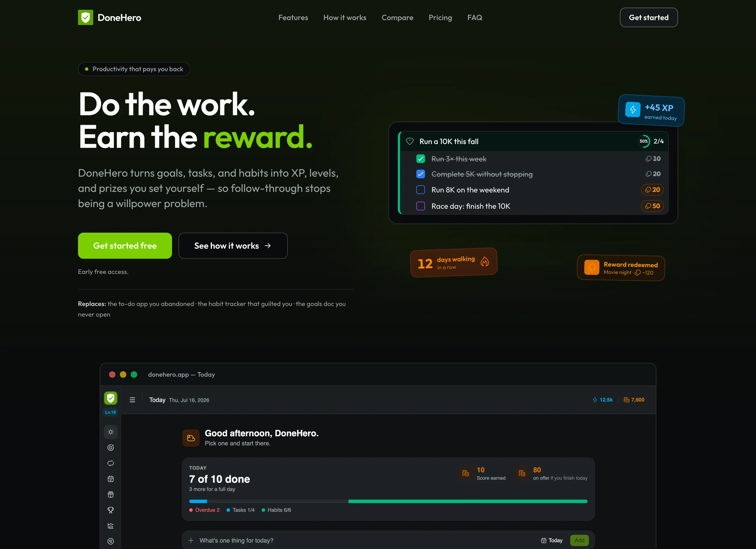Viewport: 756px width, 549px height.
Task: Click the green Get started free button
Action: pyautogui.click(x=125, y=246)
